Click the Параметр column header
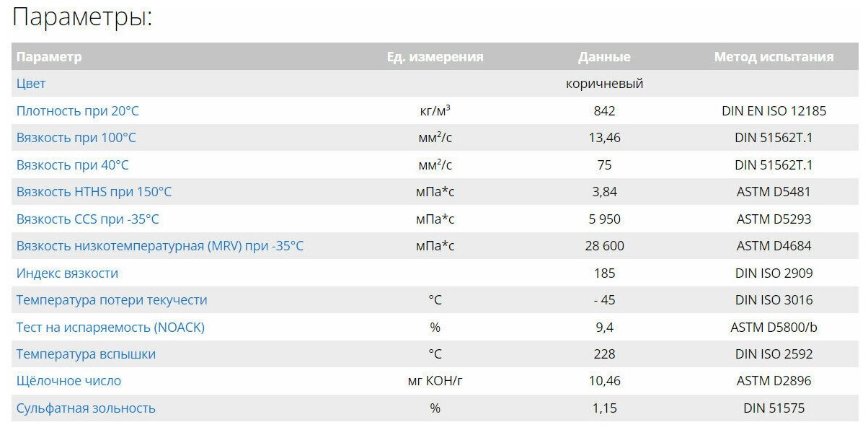Viewport: 868px width, 430px height. [x=49, y=57]
